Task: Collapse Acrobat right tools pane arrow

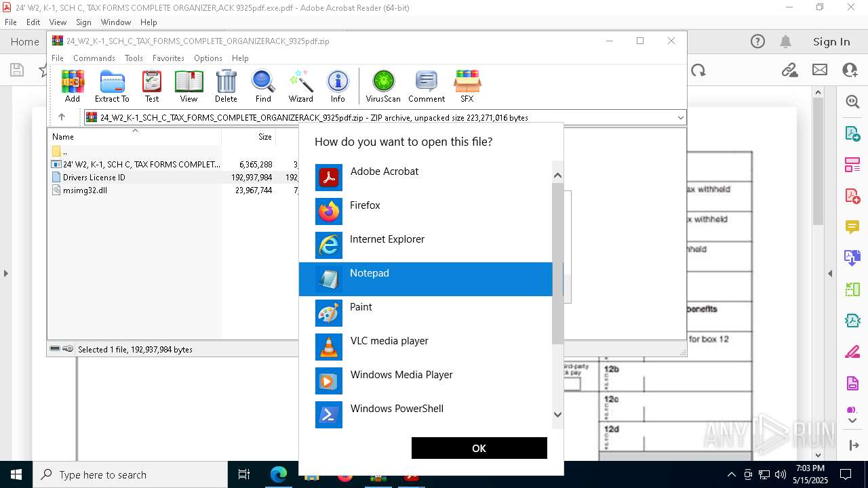Action: click(830, 274)
